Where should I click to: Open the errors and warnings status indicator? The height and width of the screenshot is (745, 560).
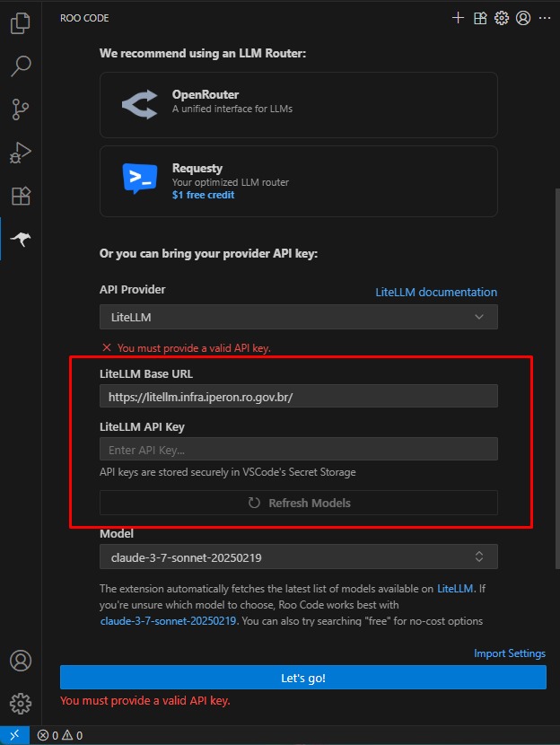(60, 736)
